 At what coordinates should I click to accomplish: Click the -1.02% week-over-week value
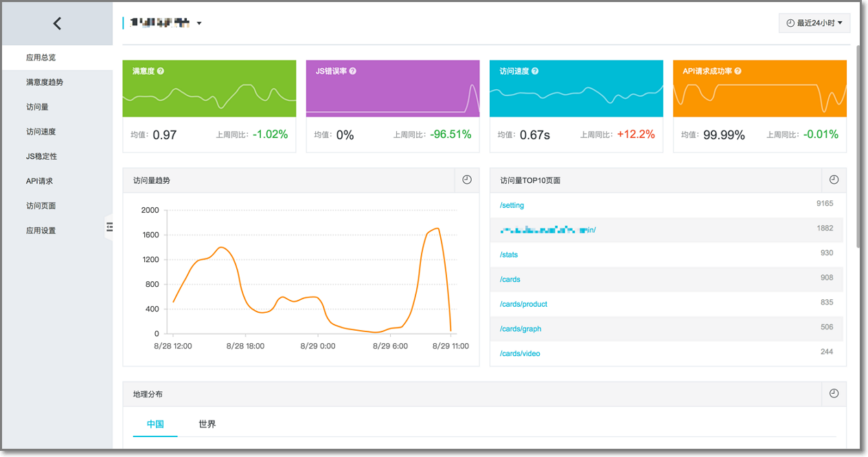[x=271, y=134]
